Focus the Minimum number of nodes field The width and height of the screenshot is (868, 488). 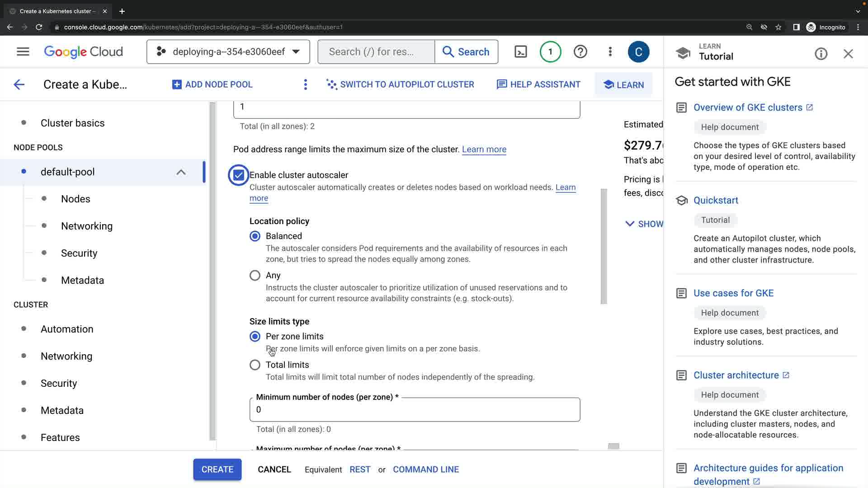click(x=415, y=410)
